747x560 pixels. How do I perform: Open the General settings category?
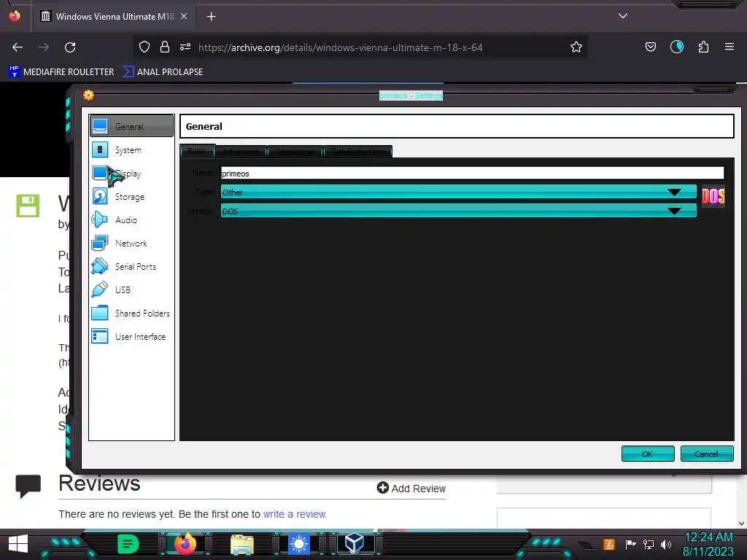click(x=131, y=126)
